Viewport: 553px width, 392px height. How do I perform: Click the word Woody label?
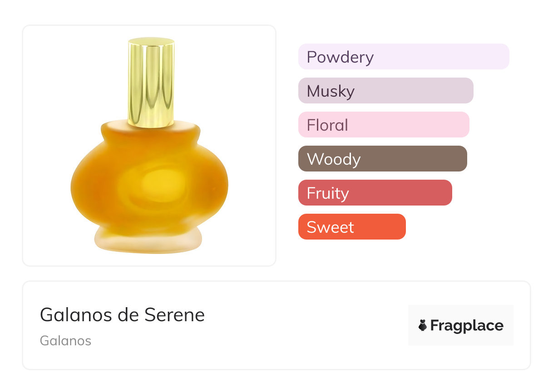click(x=334, y=159)
